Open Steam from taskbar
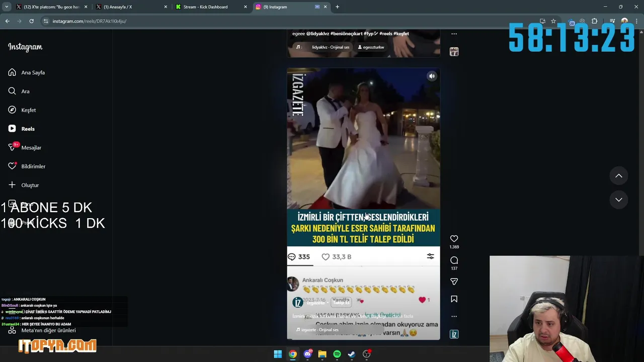This screenshot has height=362, width=644. point(352,354)
